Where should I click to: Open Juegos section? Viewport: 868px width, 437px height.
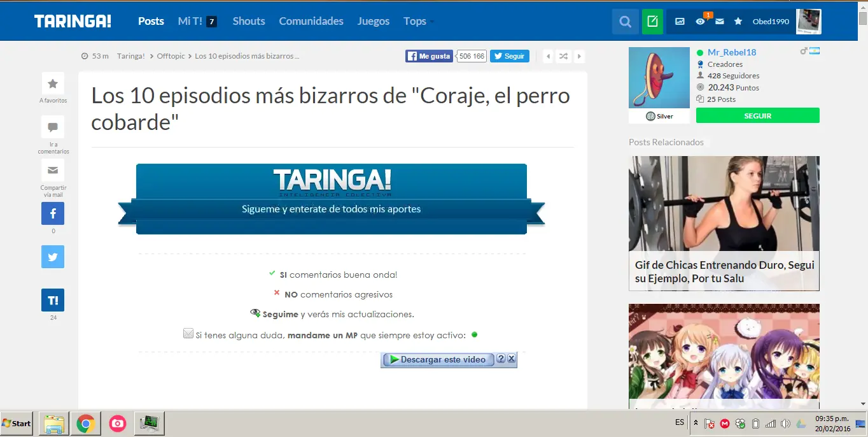(x=374, y=21)
